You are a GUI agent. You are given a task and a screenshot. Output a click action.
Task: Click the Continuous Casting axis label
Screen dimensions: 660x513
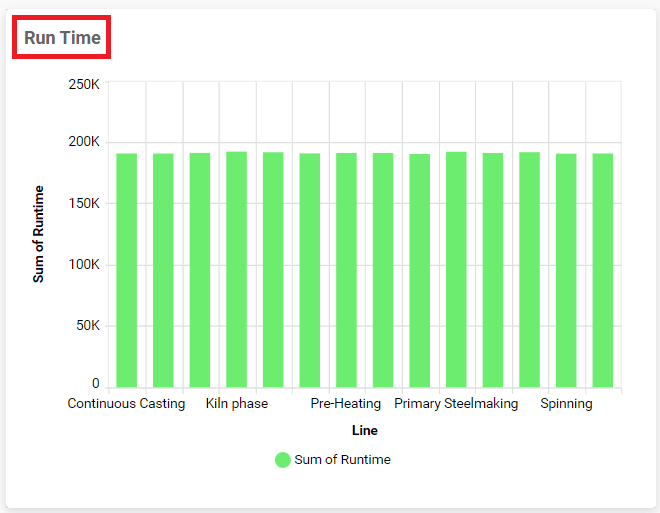pos(126,404)
